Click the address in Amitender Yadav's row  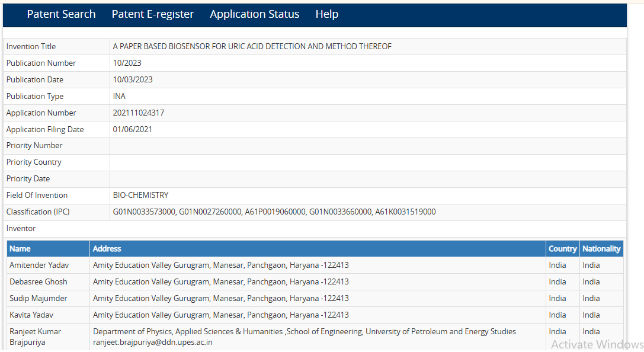(x=221, y=265)
